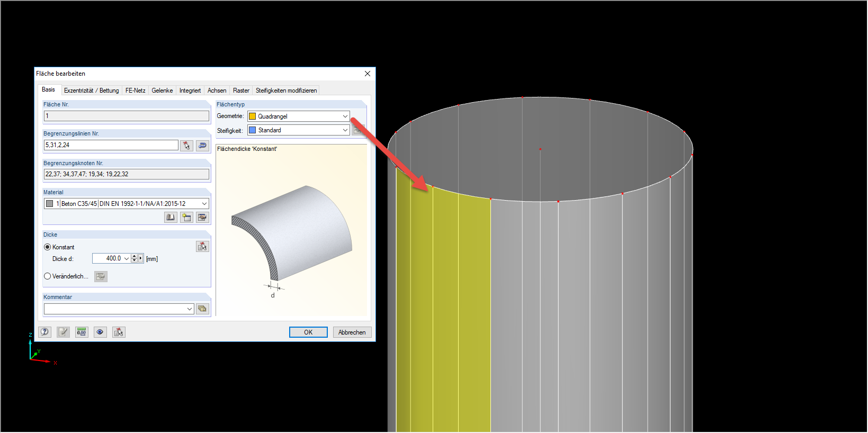The height and width of the screenshot is (433, 868).
Task: Open the Raster tab
Action: (x=241, y=91)
